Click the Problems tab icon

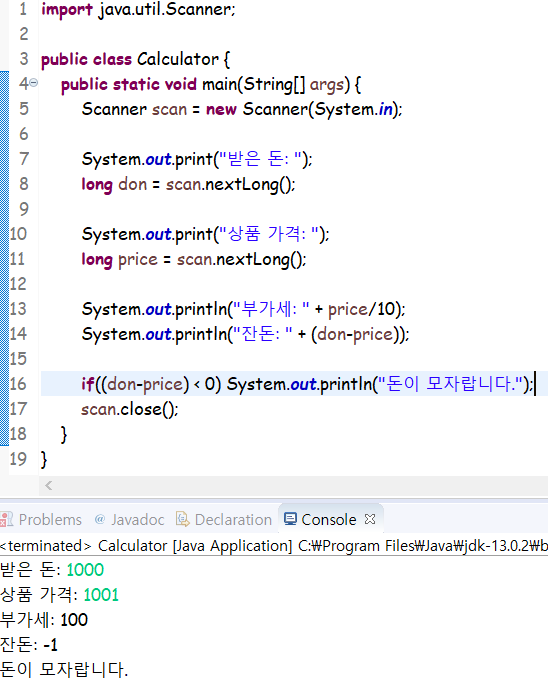7,519
